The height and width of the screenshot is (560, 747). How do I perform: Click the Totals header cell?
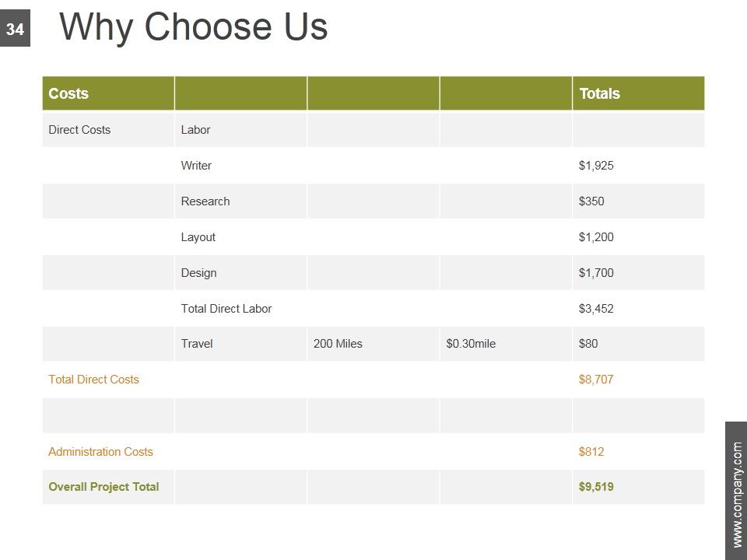[x=638, y=93]
